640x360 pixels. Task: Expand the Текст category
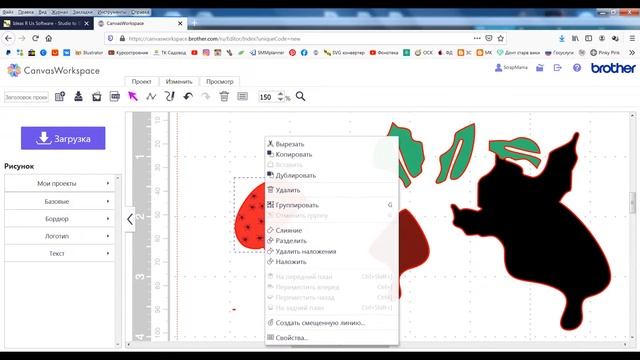coord(60,253)
